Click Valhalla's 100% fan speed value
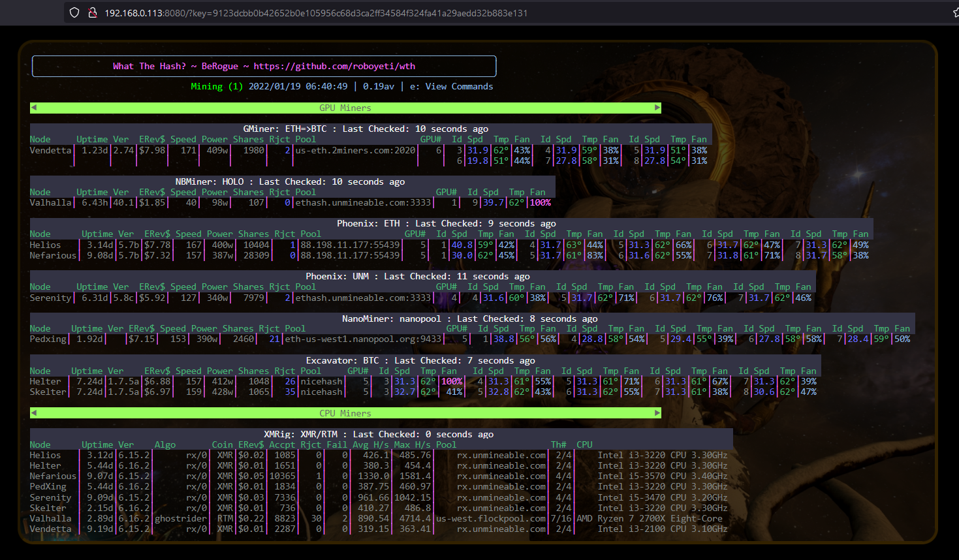 click(540, 202)
